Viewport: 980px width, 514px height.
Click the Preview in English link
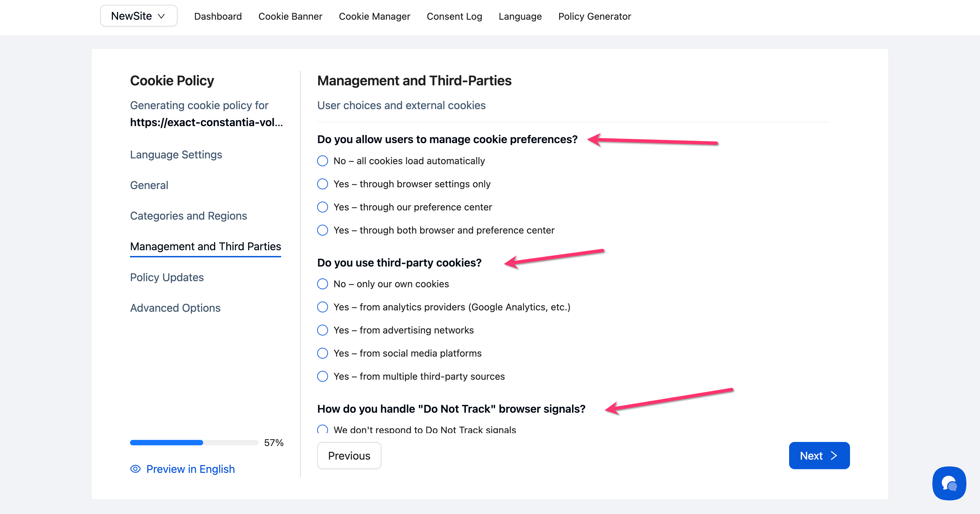point(190,469)
